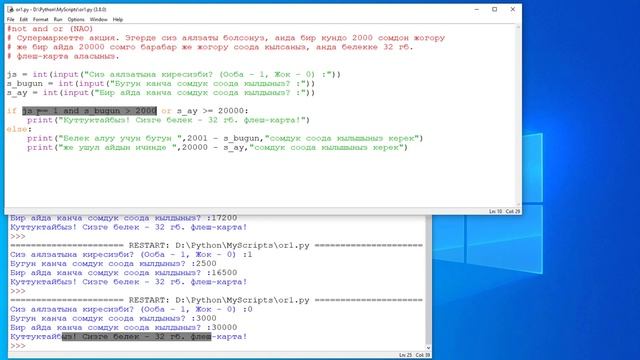The height and width of the screenshot is (360, 640).
Task: Click the shell scrollbar down arrow
Action: tap(428, 348)
